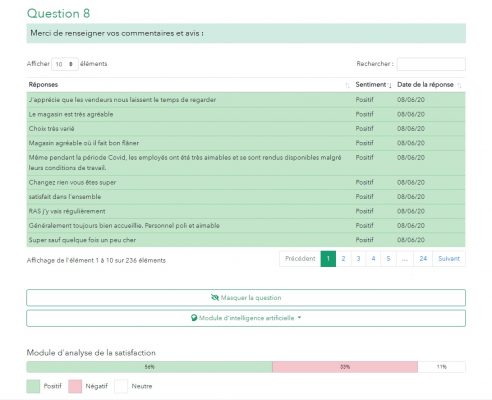Jump to last page 24
This screenshot has width=492, height=400.
[x=423, y=259]
